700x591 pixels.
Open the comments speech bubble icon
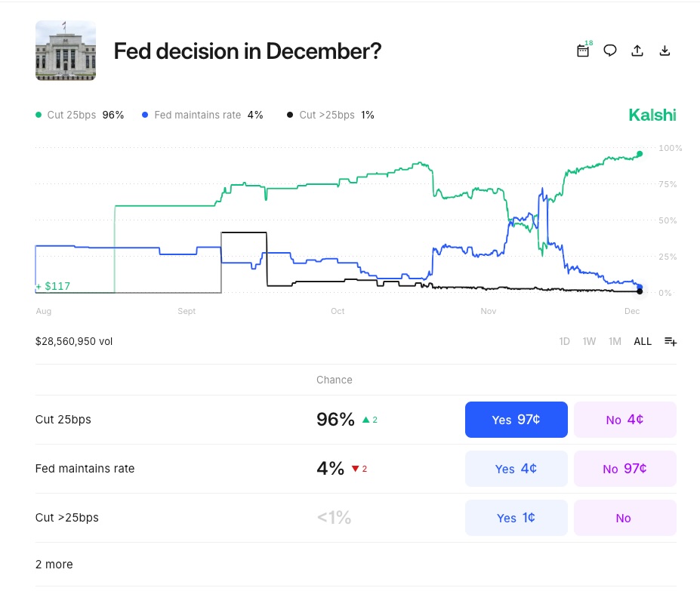point(610,51)
